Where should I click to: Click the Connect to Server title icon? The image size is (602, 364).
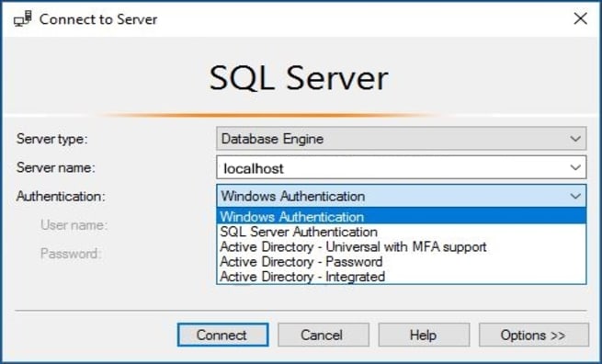point(23,18)
